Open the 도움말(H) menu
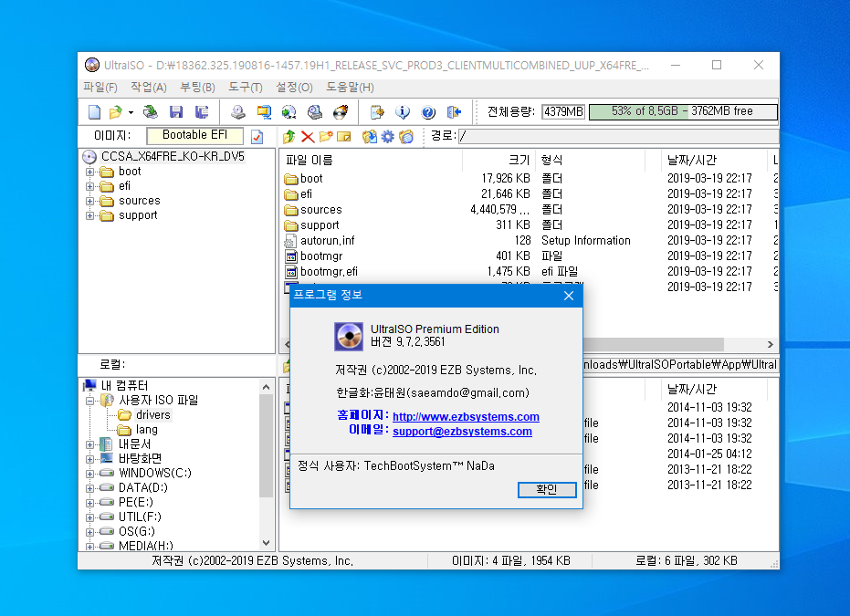 pyautogui.click(x=350, y=88)
